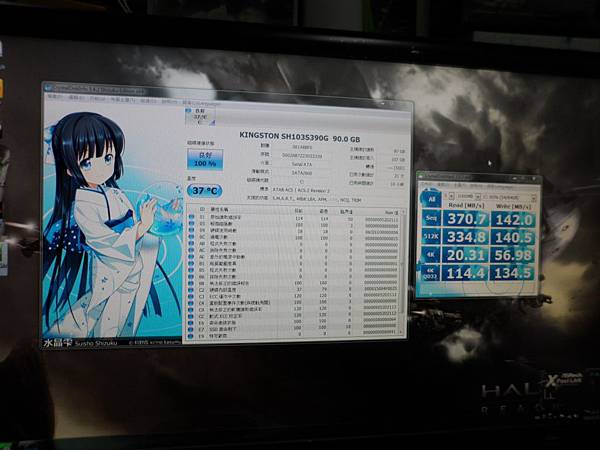The image size is (600, 450).
Task: Select the E7 SSD life attribute row
Action: pyautogui.click(x=293, y=329)
